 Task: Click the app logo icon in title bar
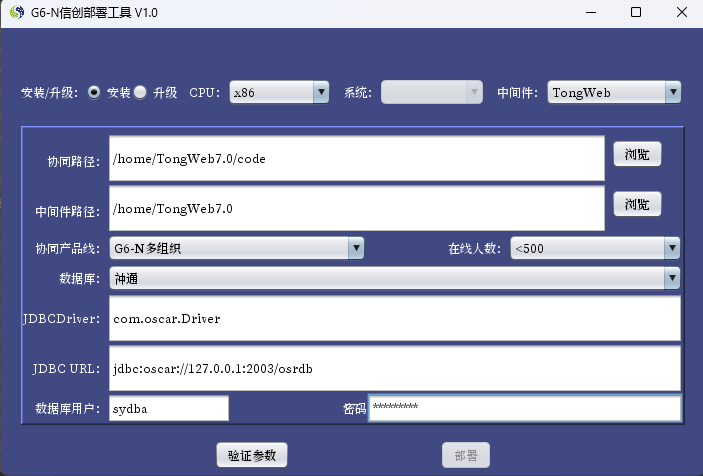pos(17,12)
